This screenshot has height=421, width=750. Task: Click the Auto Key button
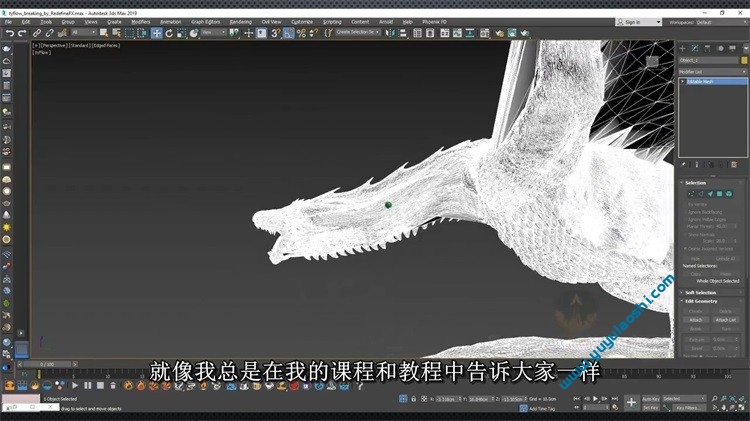pyautogui.click(x=651, y=399)
